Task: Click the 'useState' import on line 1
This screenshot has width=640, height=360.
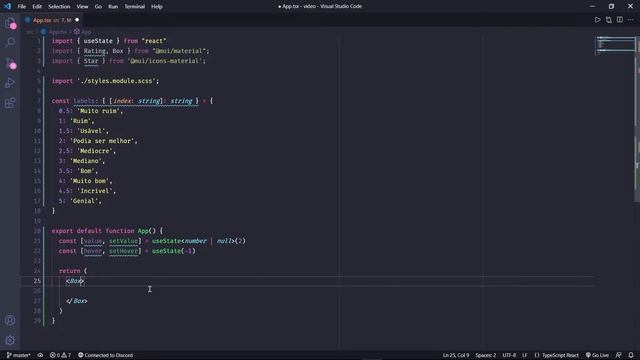Action: tap(98, 41)
